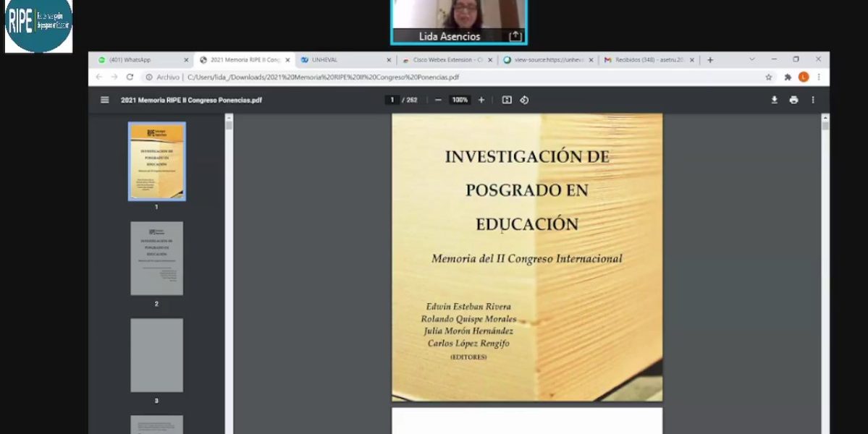Download the PDF file
The height and width of the screenshot is (434, 868).
(774, 100)
